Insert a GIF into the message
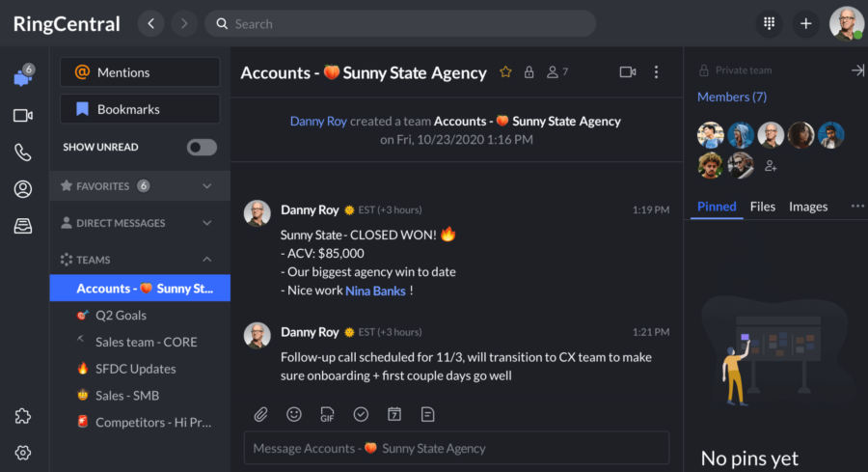Image resolution: width=868 pixels, height=472 pixels. (328, 414)
